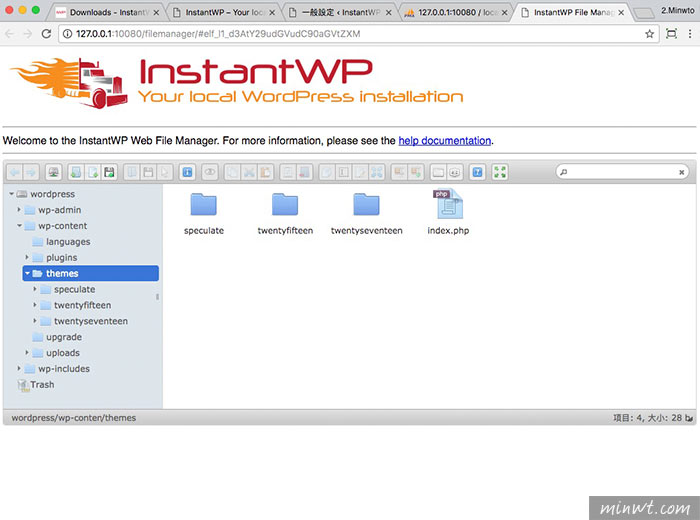Switch to InstantWP – Your local tab

click(224, 12)
